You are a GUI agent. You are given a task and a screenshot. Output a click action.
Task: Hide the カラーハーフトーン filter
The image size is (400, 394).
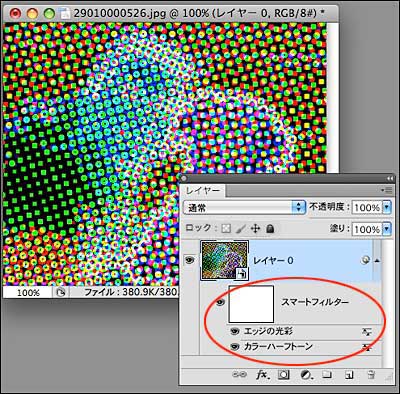click(x=235, y=347)
